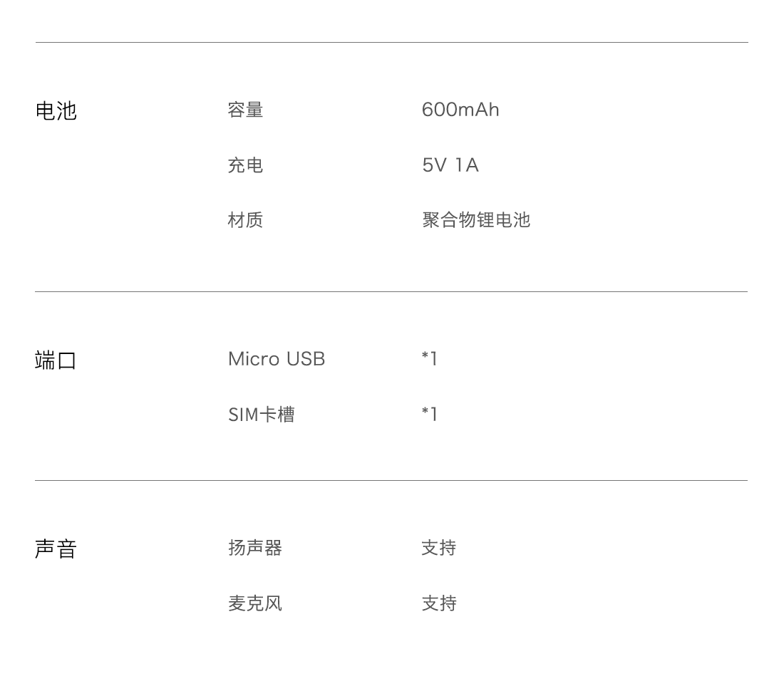Click the 扬声器 spec label
Image resolution: width=784 pixels, height=681 pixels.
(255, 548)
